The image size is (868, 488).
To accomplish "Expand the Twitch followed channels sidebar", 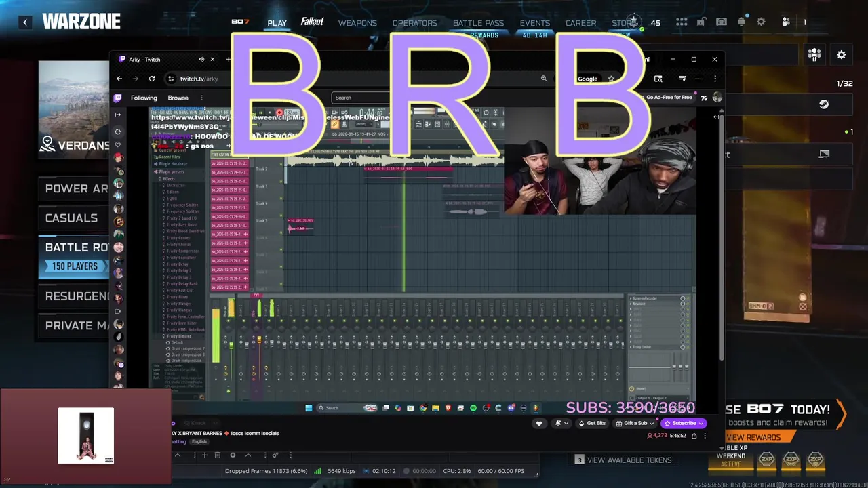I will [118, 115].
